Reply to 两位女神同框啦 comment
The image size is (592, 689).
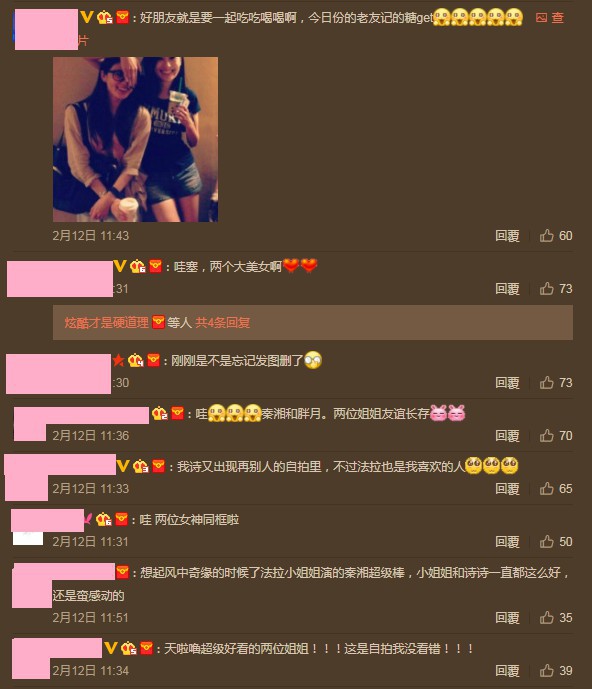(x=507, y=542)
